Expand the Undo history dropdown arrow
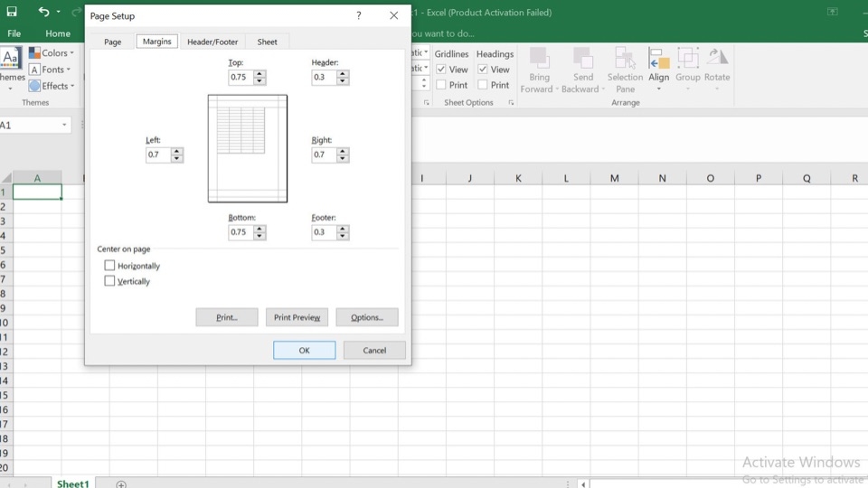 point(58,12)
